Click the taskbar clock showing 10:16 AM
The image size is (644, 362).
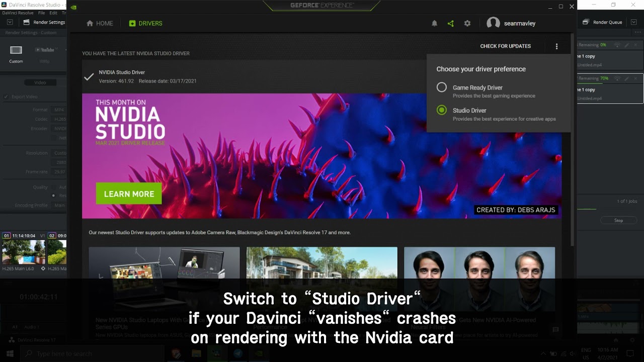(x=608, y=353)
